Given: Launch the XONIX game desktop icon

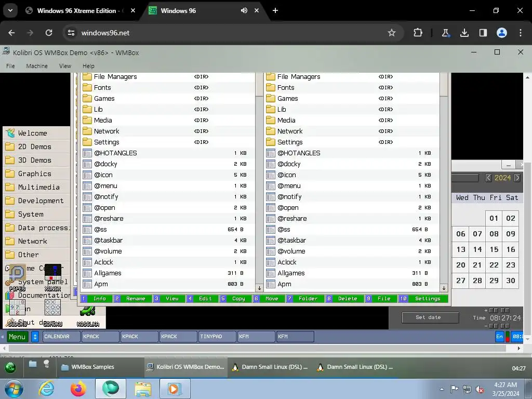Looking at the screenshot, I should pyautogui.click(x=53, y=277).
